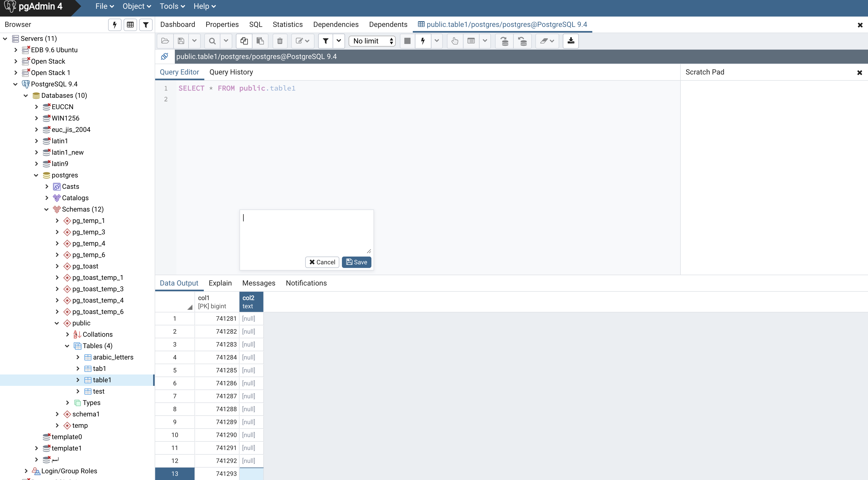Click the Find magnifier icon in toolbar

click(212, 41)
